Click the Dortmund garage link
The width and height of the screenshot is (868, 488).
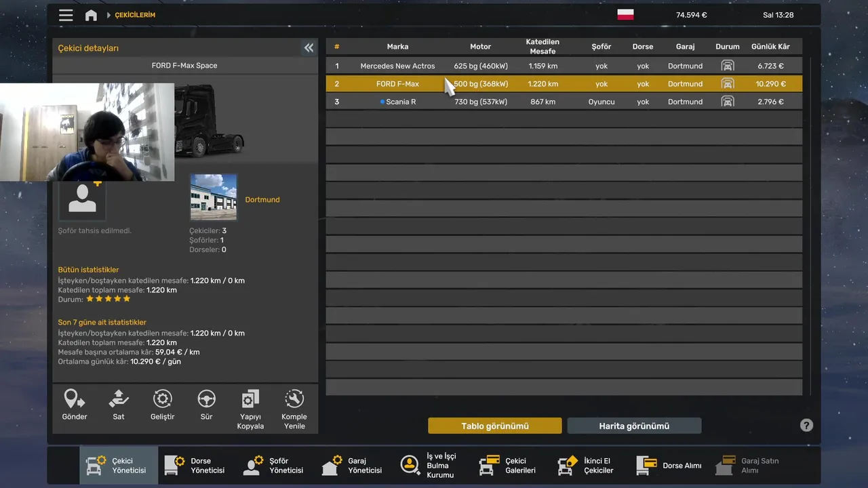(262, 200)
